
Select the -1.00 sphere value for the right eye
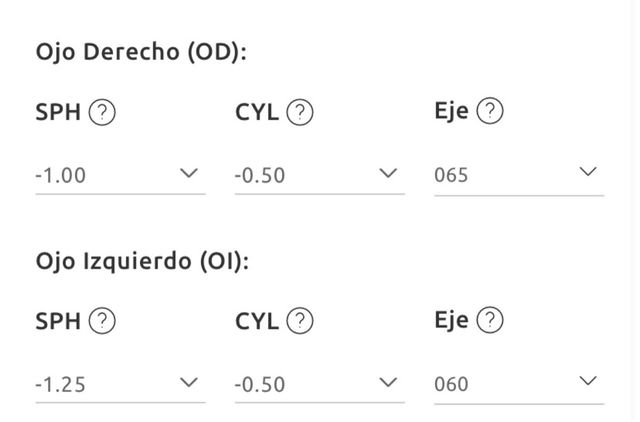[61, 175]
